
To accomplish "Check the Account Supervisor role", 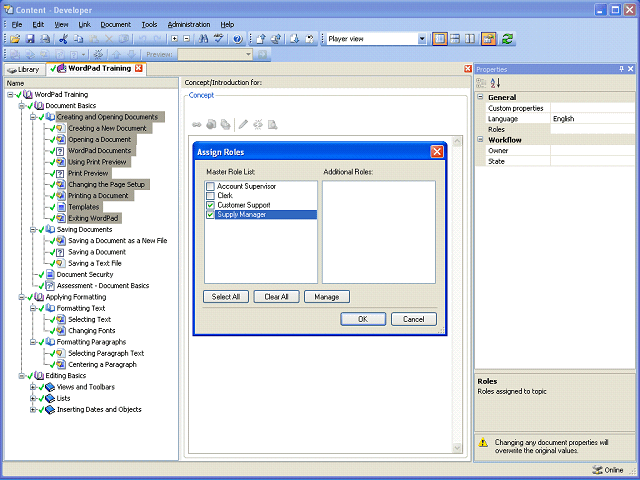I will pyautogui.click(x=210, y=186).
